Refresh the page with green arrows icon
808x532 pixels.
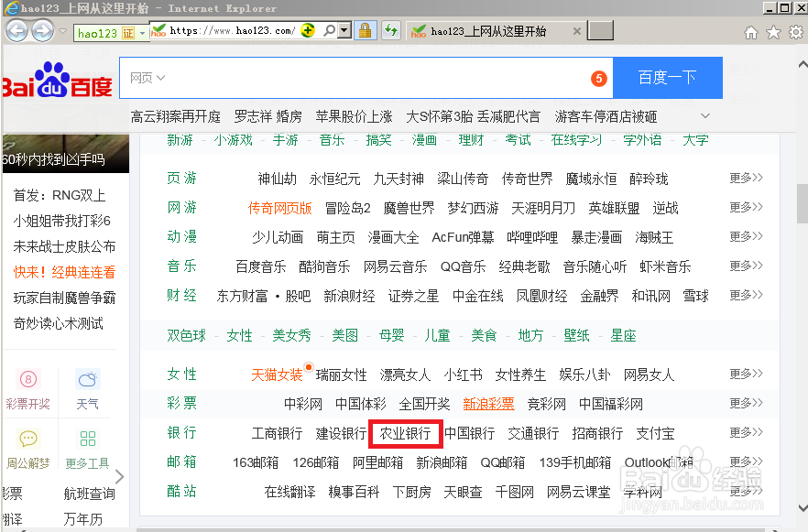tap(392, 31)
